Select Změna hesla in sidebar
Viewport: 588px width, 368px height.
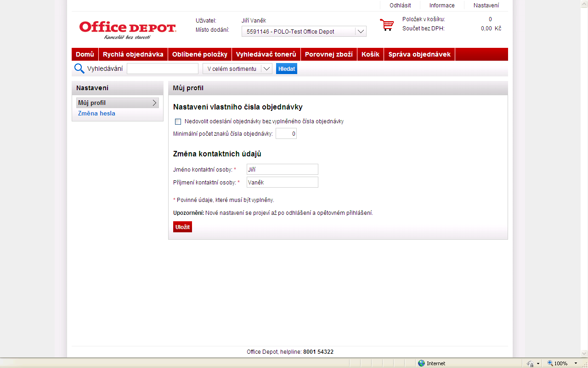pos(96,113)
